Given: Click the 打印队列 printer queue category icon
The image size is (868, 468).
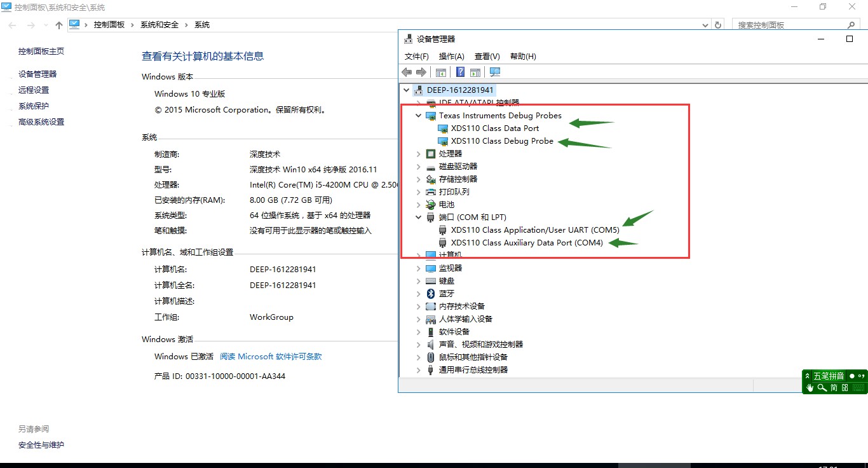Looking at the screenshot, I should 431,192.
